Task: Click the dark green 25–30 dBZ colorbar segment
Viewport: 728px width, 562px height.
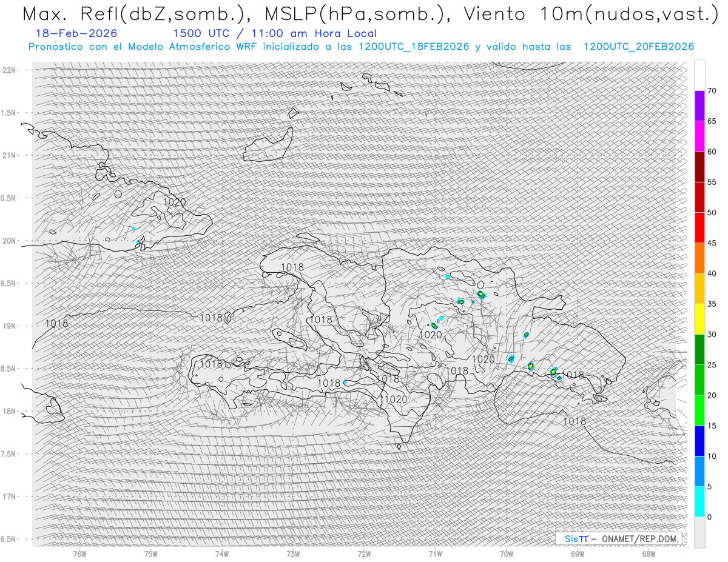Action: click(699, 349)
